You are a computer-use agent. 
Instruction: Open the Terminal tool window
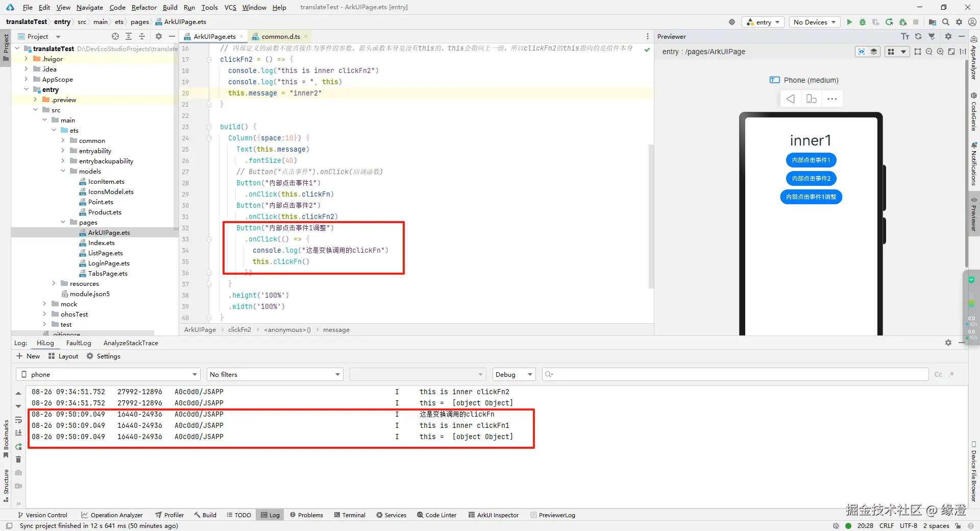tap(350, 515)
